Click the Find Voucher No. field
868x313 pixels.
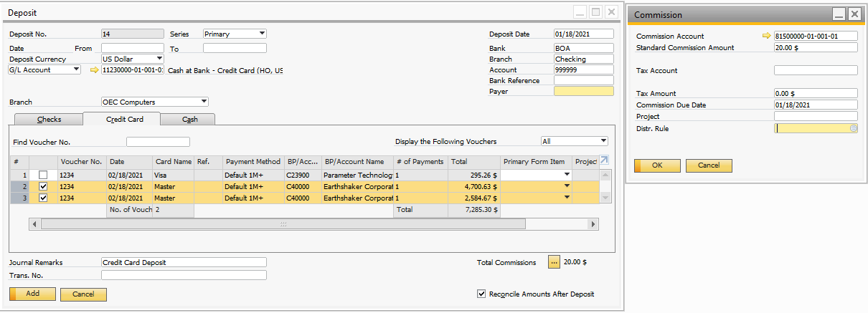tap(158, 142)
